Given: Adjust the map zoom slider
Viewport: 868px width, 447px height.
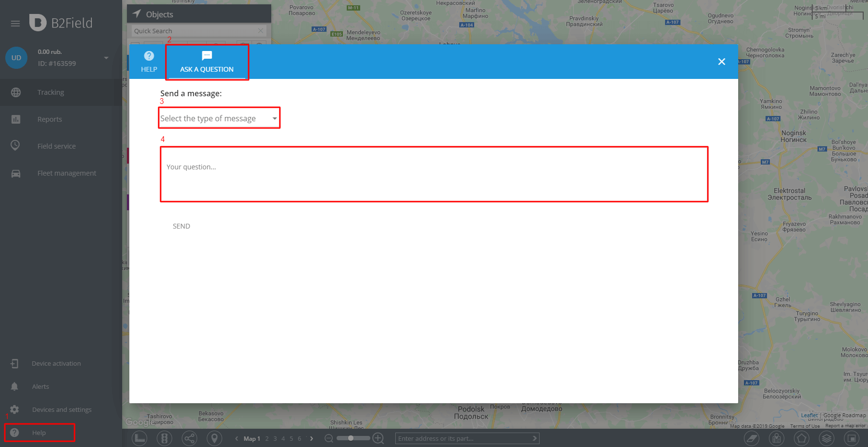Looking at the screenshot, I should (x=353, y=438).
